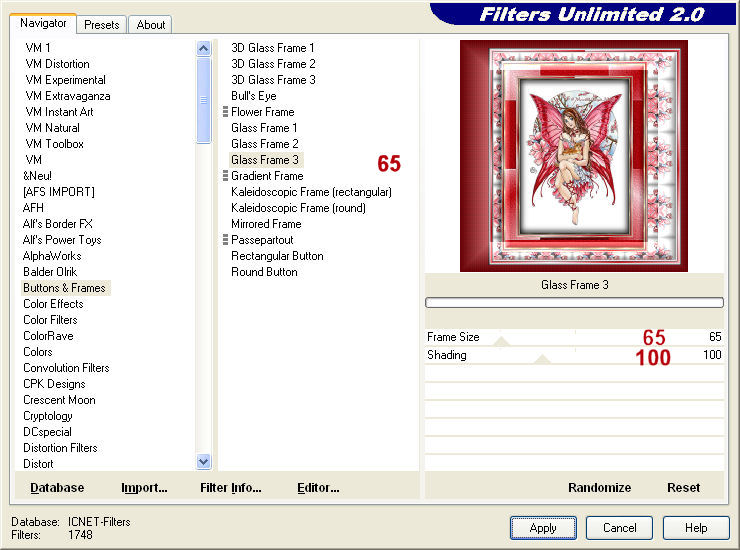Select the Navigator tab

tap(43, 23)
